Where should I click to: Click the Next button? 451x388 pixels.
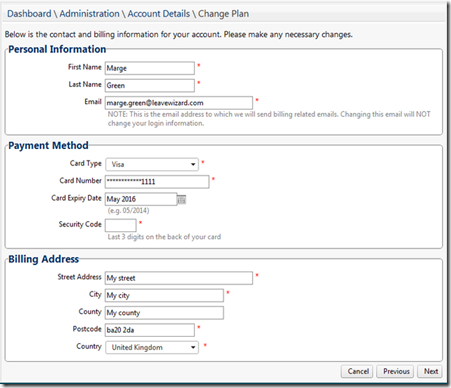430,371
